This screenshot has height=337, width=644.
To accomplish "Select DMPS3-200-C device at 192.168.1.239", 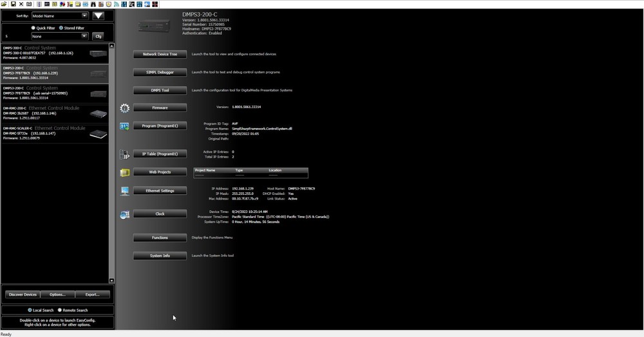I will [x=55, y=73].
